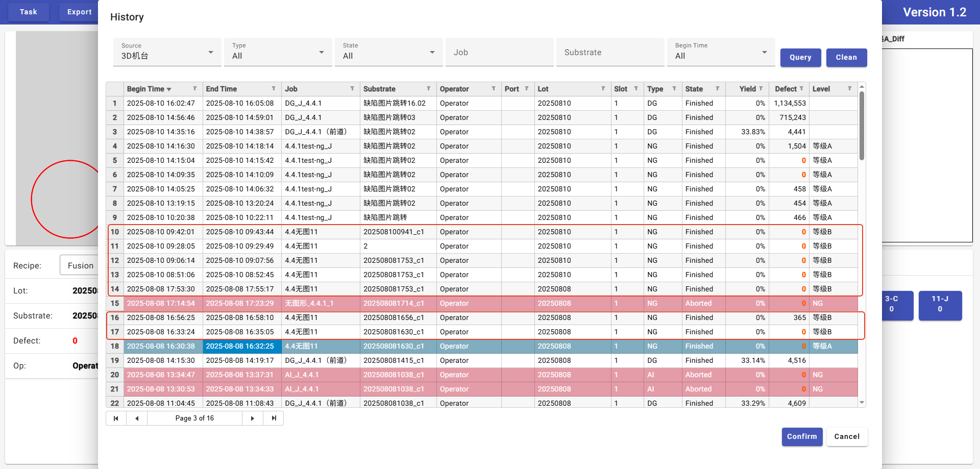980x469 pixels.
Task: Confirm the history selection
Action: coord(801,437)
